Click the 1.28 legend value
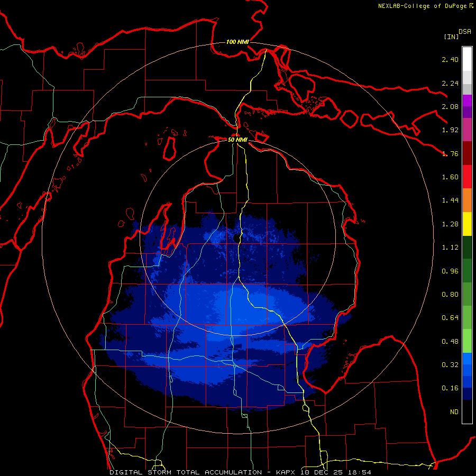The height and width of the screenshot is (476, 476). tap(450, 224)
